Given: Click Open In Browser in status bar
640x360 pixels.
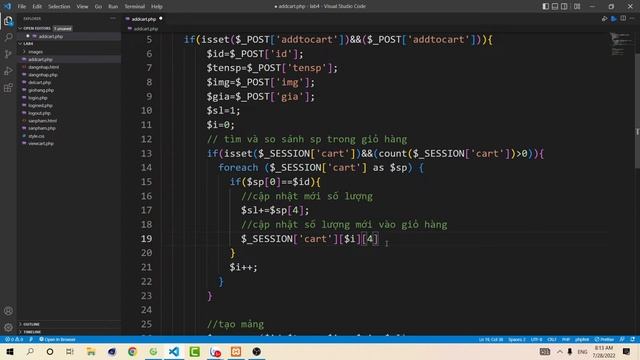Looking at the screenshot, I should pyautogui.click(x=57, y=339).
